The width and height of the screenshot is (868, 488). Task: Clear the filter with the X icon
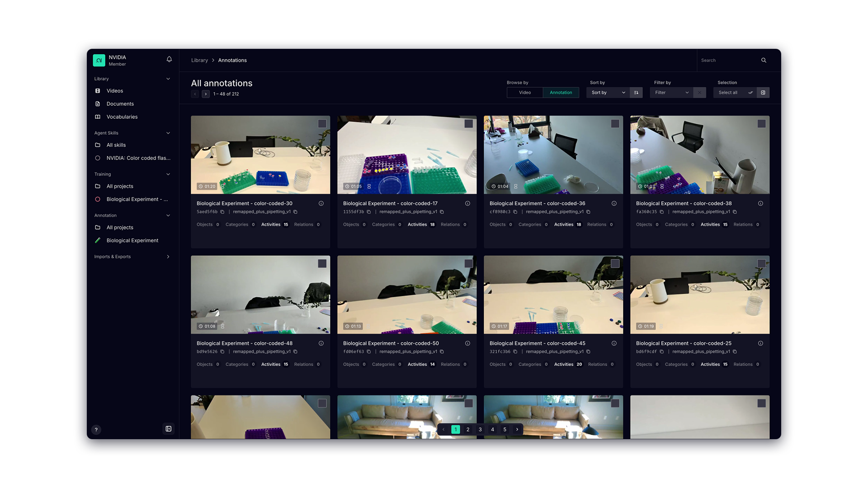click(699, 93)
